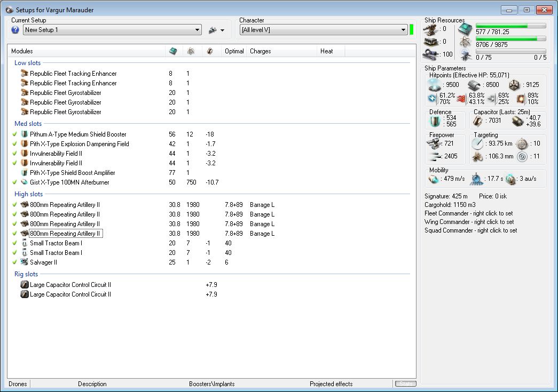
Task: Toggle the Pith X-Type Explosion Dampening Field checkmark
Action: (x=14, y=144)
